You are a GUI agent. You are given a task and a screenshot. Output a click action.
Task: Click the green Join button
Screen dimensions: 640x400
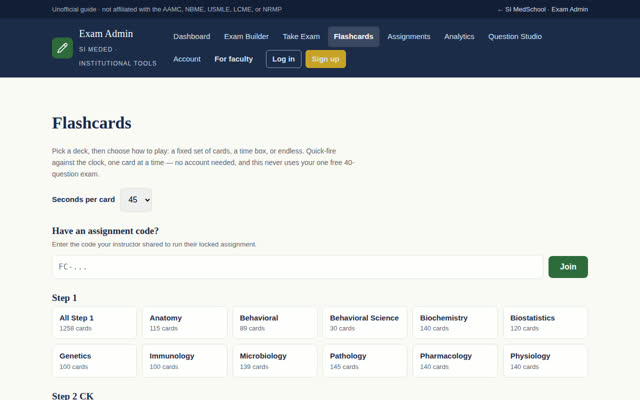tap(568, 267)
